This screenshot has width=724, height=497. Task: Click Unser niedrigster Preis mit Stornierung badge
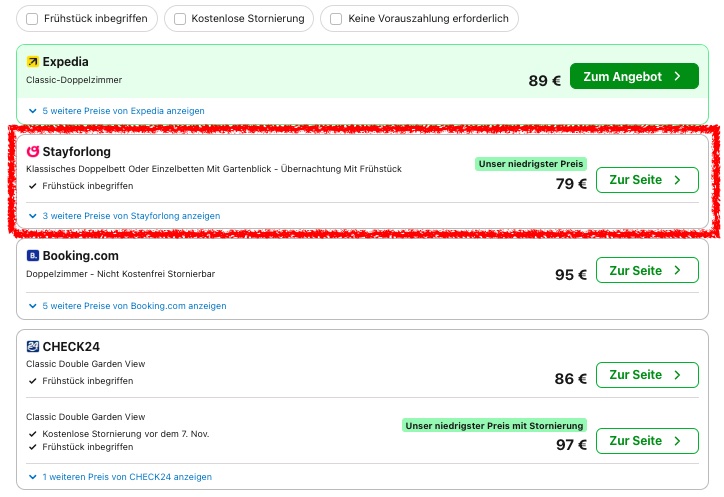pos(494,425)
